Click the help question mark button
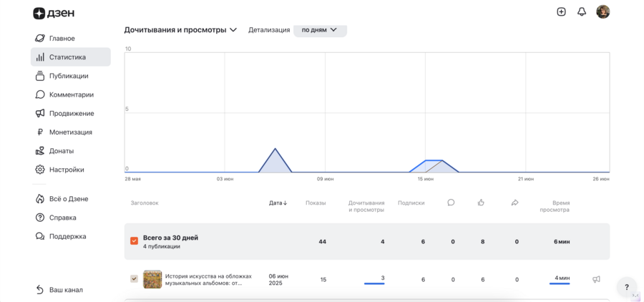Image resolution: width=644 pixels, height=302 pixels. click(x=626, y=287)
